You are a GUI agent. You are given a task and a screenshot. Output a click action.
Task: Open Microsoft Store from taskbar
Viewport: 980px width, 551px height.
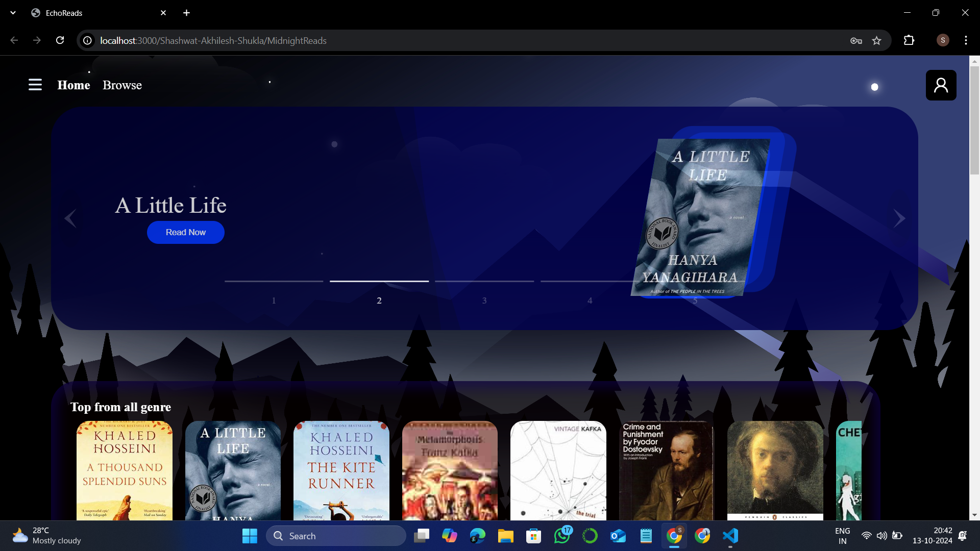(534, 536)
